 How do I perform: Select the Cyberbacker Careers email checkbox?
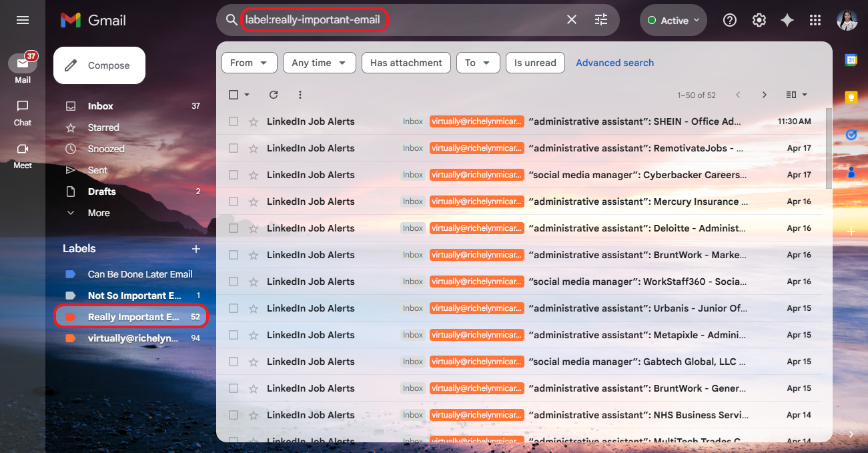click(x=234, y=175)
